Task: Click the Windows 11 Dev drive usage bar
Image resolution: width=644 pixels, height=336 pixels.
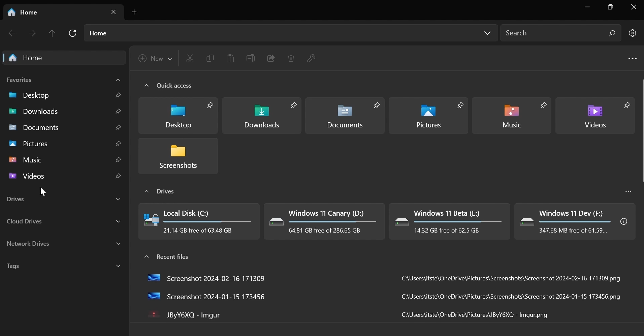Action: click(x=575, y=221)
